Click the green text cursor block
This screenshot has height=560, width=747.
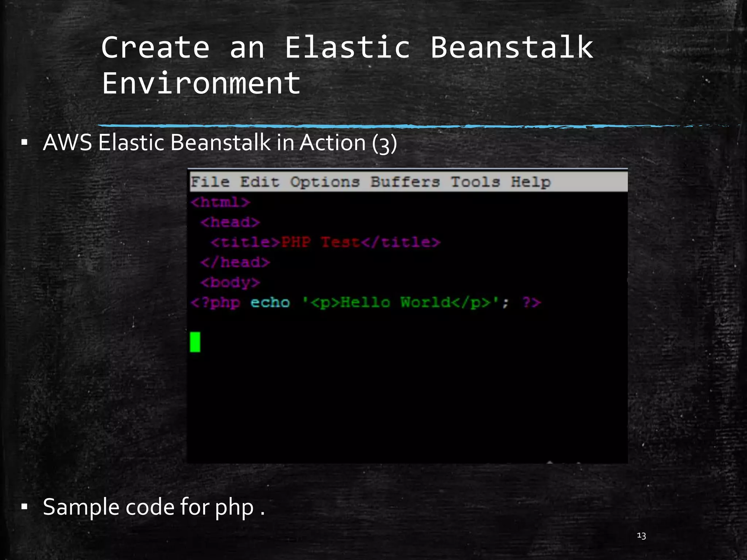pyautogui.click(x=195, y=342)
